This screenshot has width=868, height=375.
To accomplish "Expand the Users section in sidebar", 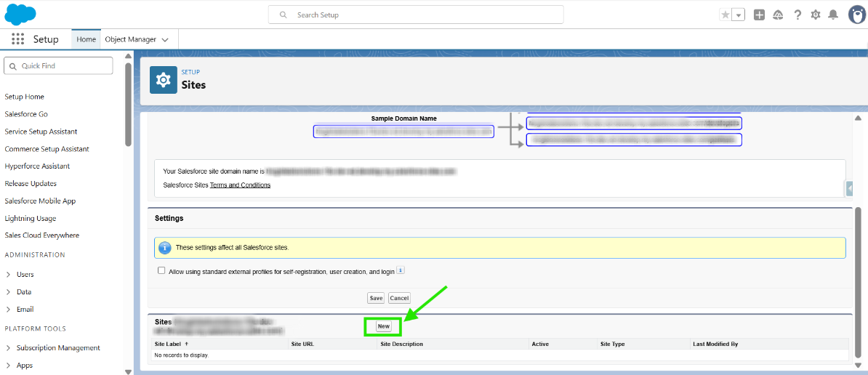I will coord(8,275).
